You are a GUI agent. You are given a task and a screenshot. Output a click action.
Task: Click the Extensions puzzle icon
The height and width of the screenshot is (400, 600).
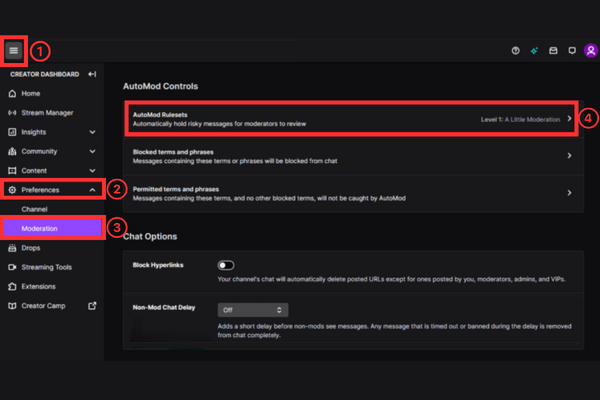click(x=12, y=286)
